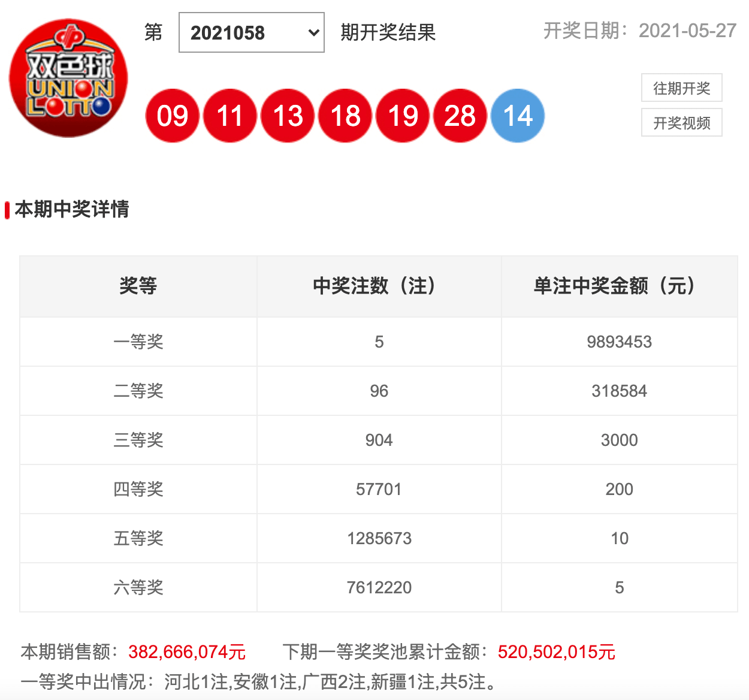Click sixth prize amount 5 yuan

tap(620, 587)
